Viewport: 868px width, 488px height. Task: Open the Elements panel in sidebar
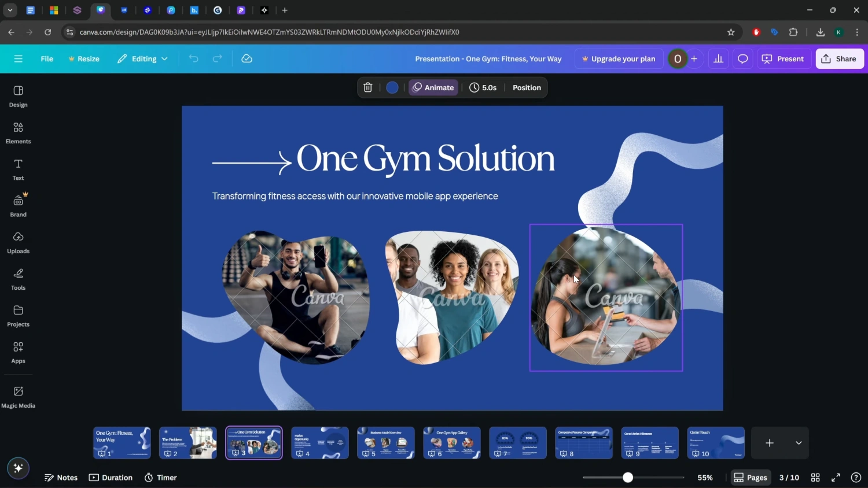pos(18,133)
